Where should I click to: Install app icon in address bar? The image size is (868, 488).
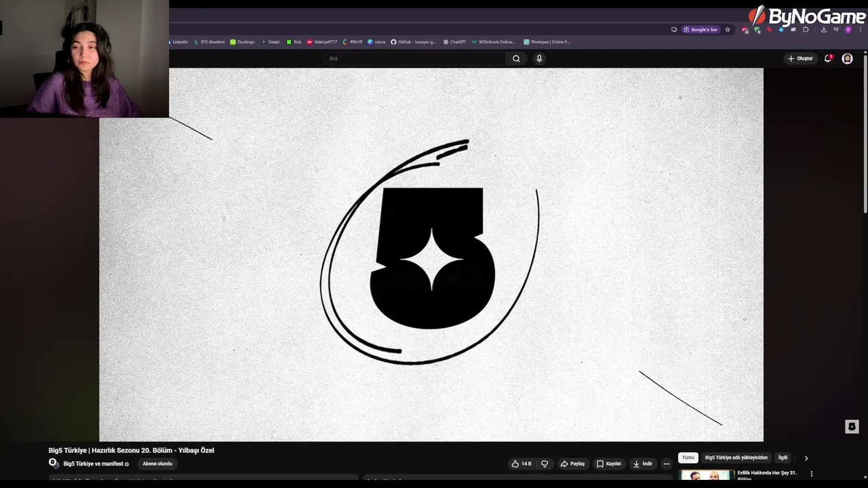tap(674, 30)
